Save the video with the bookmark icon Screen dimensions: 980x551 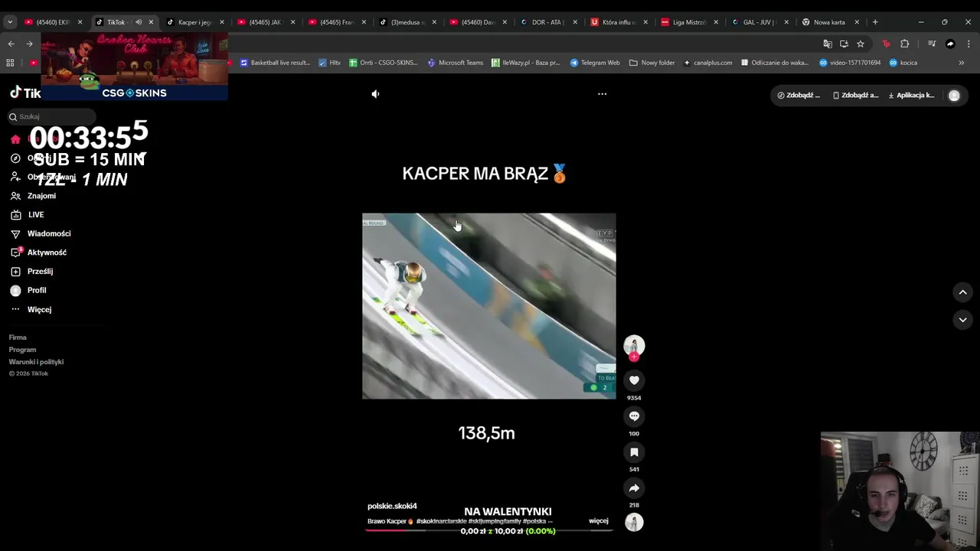point(634,452)
